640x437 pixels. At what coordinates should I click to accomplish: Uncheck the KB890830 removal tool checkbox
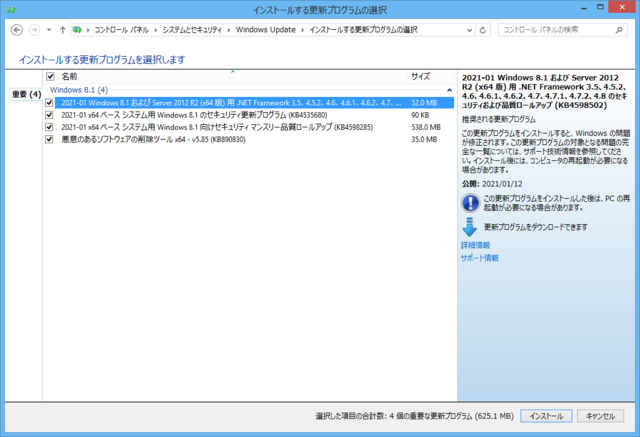pos(49,140)
